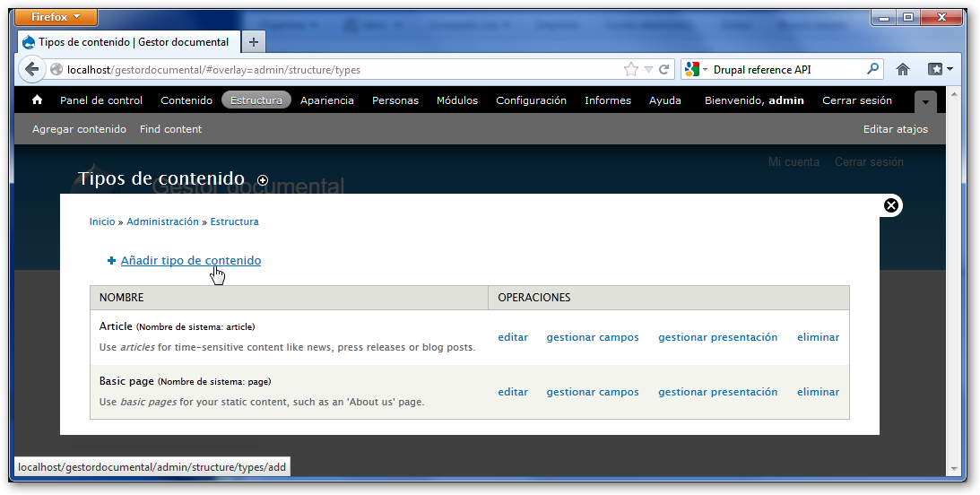Open the Firefox application menu
The image size is (980, 495).
click(56, 17)
